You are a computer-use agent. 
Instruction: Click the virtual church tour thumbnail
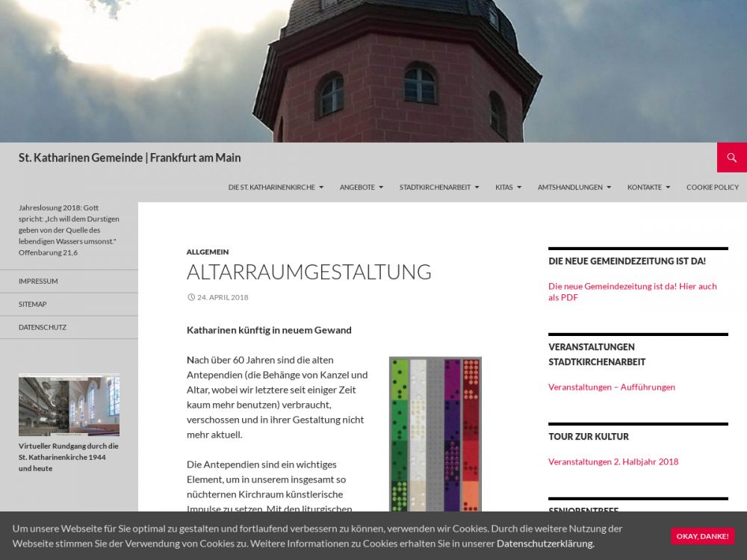point(69,405)
